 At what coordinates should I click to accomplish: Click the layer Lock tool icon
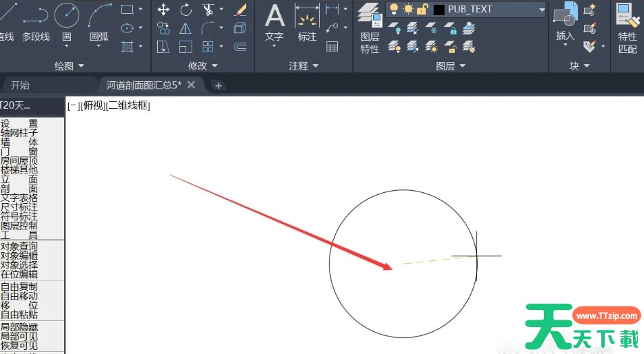450,28
